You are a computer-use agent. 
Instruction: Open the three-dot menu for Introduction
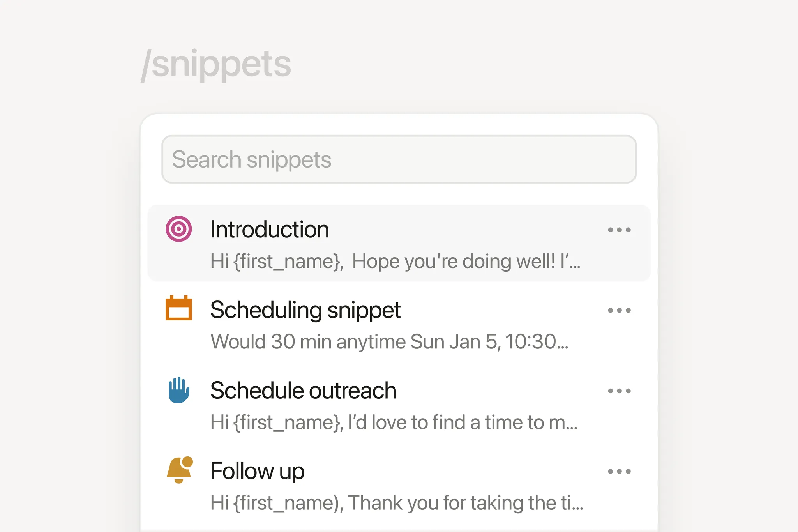tap(620, 229)
